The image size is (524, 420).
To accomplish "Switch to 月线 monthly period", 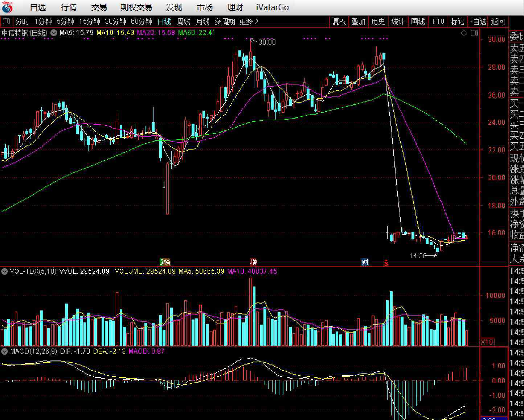I will tap(202, 22).
